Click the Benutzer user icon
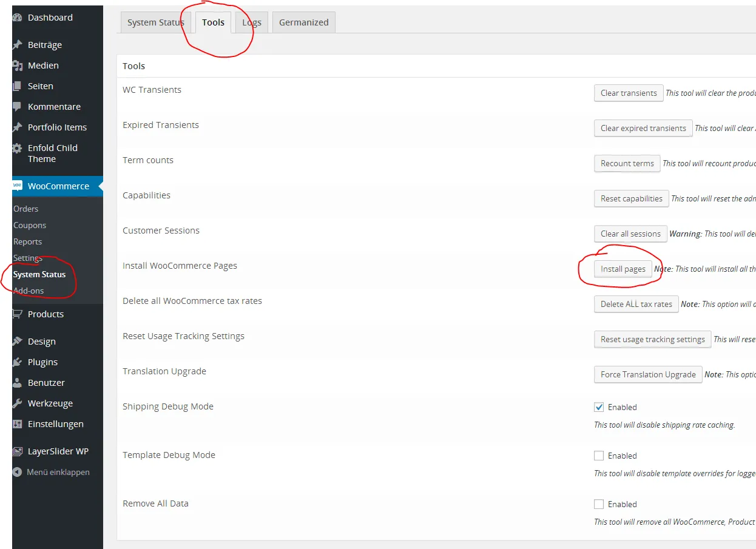 (x=18, y=383)
